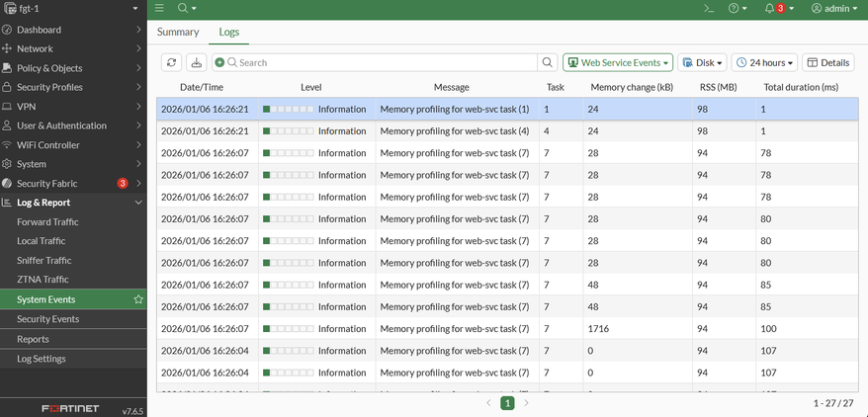Open the 24 hours time range dropdown

pyautogui.click(x=764, y=62)
